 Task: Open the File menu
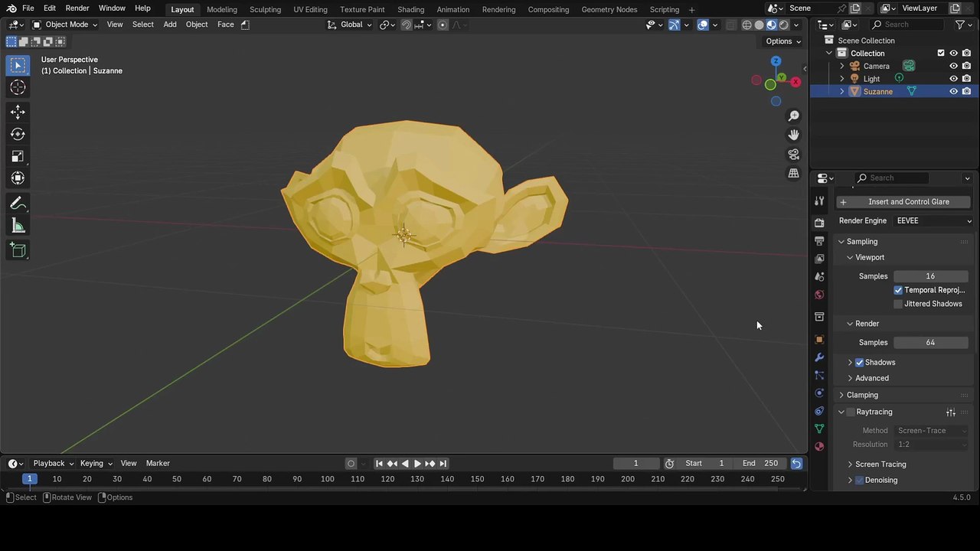point(28,8)
